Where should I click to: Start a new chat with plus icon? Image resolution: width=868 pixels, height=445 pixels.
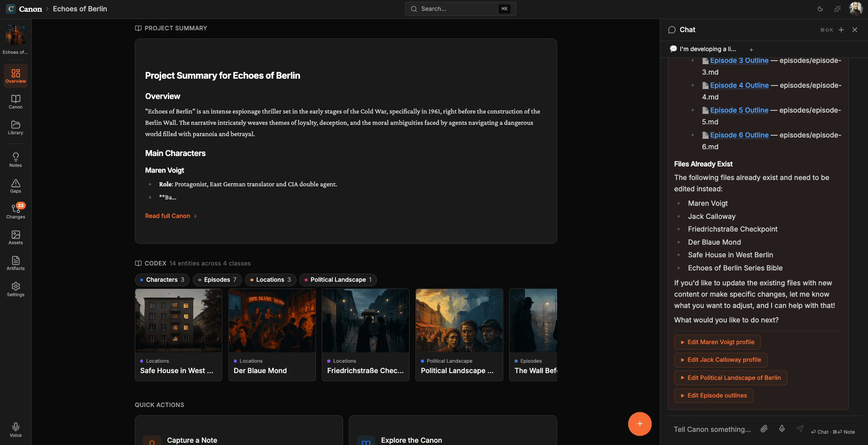841,30
